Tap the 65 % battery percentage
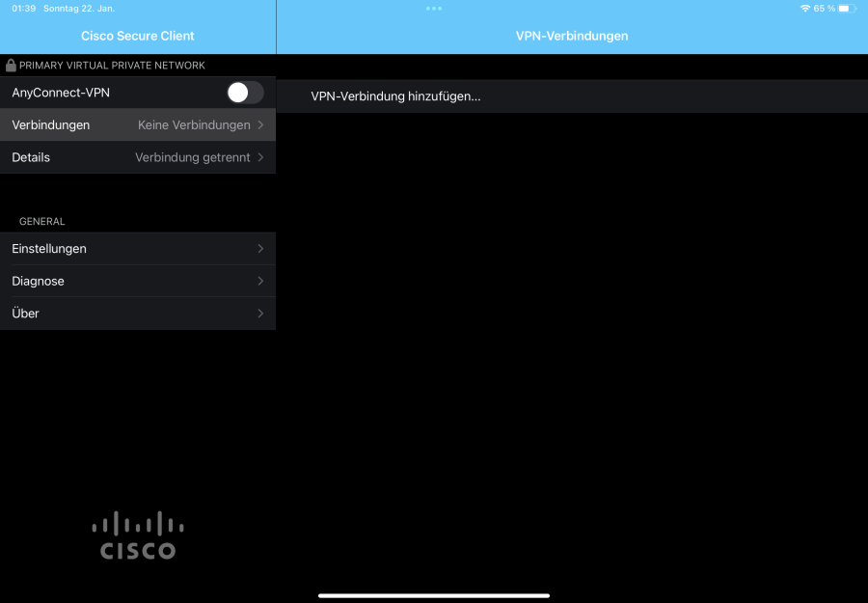Viewport: 868px width, 603px height. point(825,9)
